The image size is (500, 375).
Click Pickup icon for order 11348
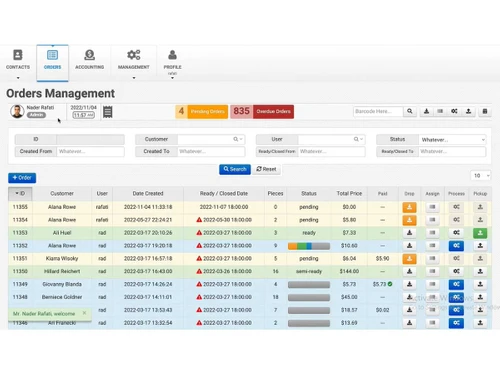pyautogui.click(x=480, y=297)
